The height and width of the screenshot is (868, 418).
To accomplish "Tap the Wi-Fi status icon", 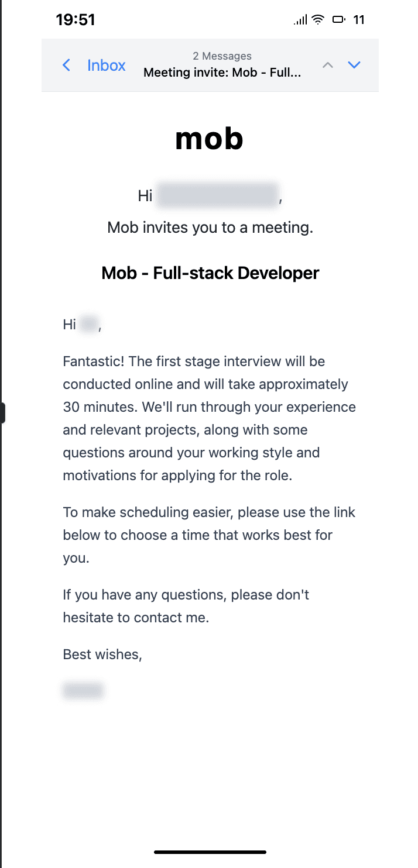I will click(x=318, y=20).
